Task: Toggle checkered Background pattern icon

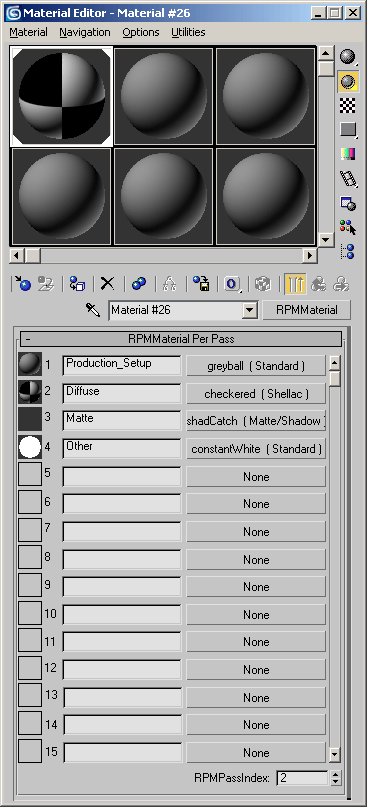Action: (349, 105)
